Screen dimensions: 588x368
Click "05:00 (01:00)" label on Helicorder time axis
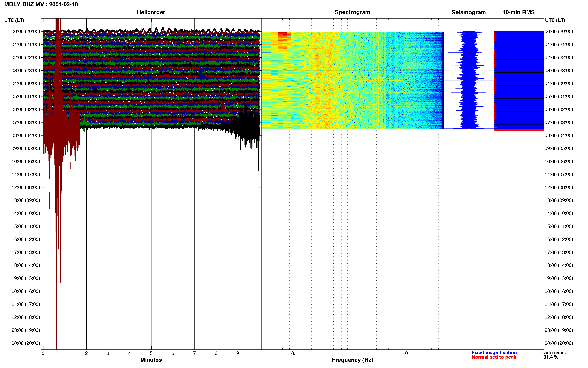point(26,96)
